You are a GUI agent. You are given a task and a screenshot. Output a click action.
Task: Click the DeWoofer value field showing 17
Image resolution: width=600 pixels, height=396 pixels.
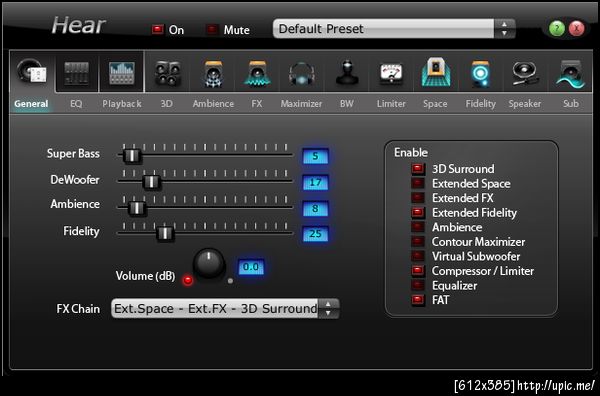(x=315, y=182)
